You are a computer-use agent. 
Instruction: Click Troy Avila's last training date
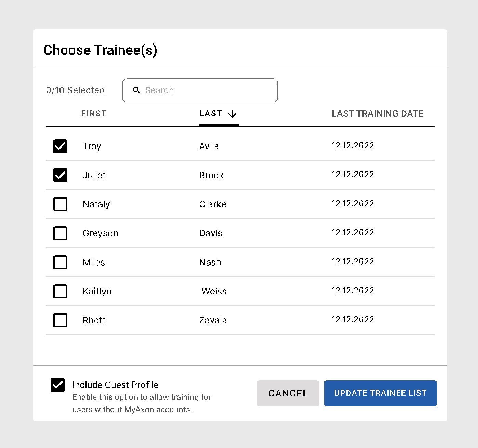353,145
